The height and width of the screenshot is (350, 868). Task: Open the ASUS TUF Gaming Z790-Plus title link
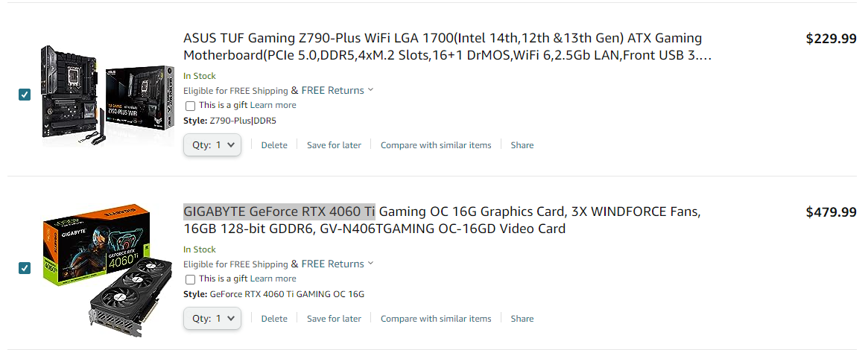[447, 47]
